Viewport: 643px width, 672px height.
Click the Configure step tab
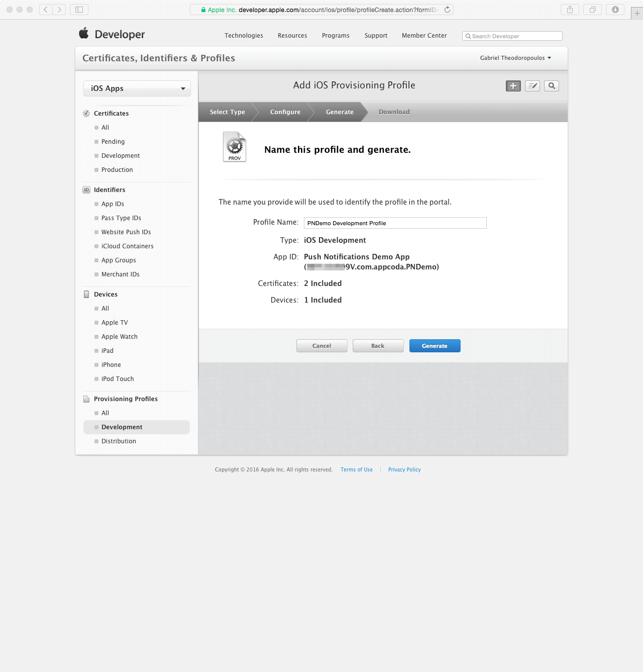pos(285,112)
